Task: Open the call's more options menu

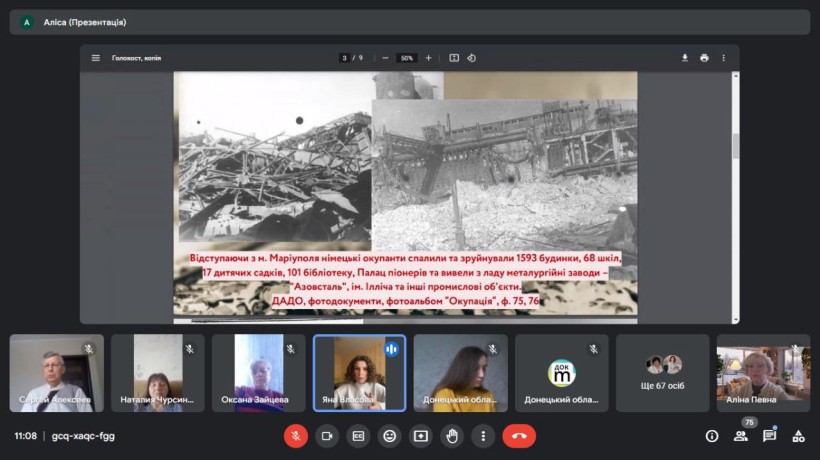Action: pyautogui.click(x=483, y=436)
